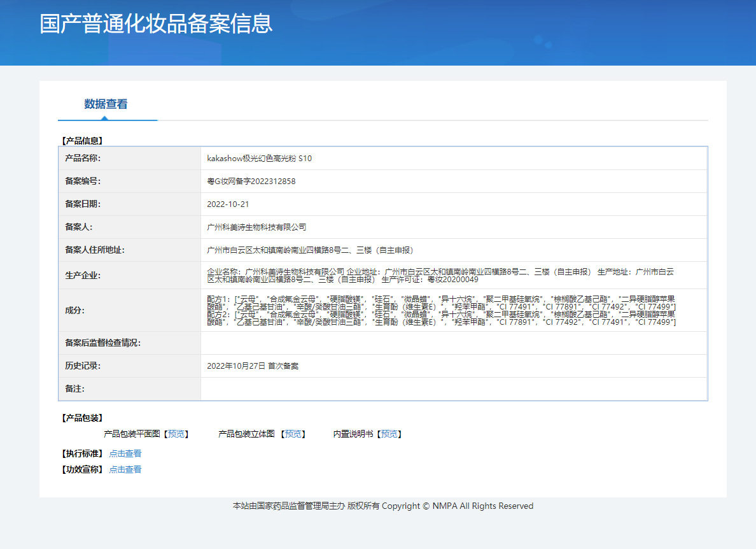Click history entry 2022年10月27日 首次备案
The image size is (756, 549).
253,366
